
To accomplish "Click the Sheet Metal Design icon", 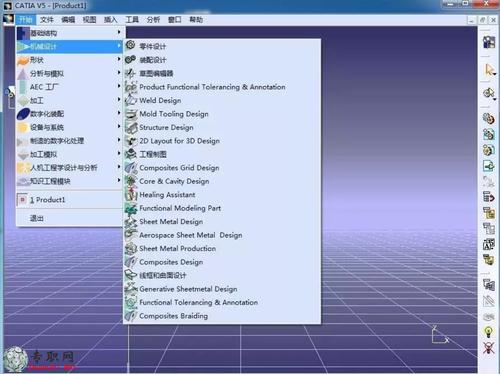I will (131, 221).
